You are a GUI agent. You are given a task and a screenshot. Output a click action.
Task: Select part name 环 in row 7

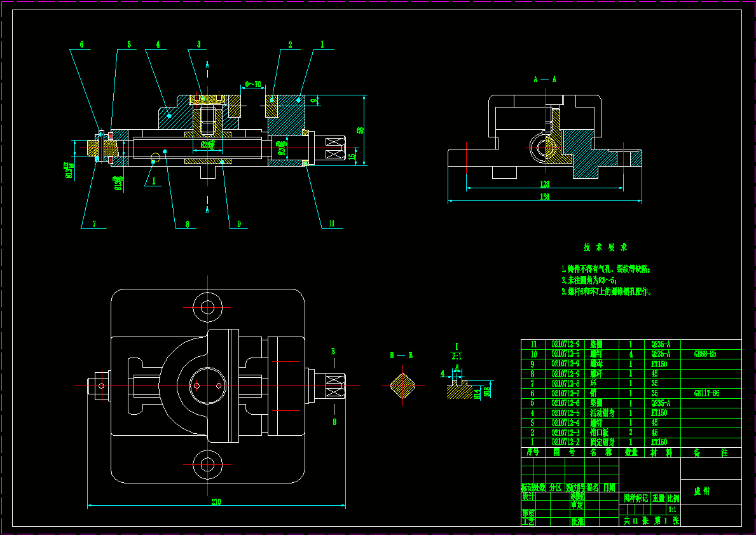pyautogui.click(x=593, y=384)
